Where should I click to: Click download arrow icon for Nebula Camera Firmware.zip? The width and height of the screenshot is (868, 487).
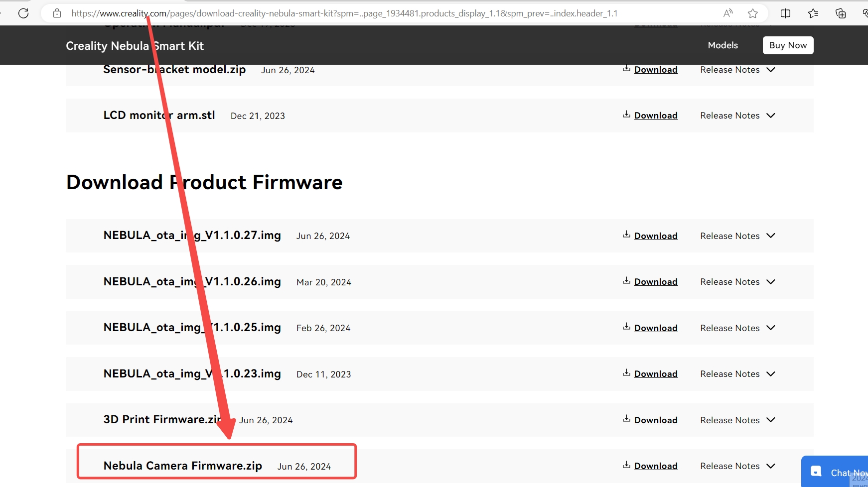(626, 465)
